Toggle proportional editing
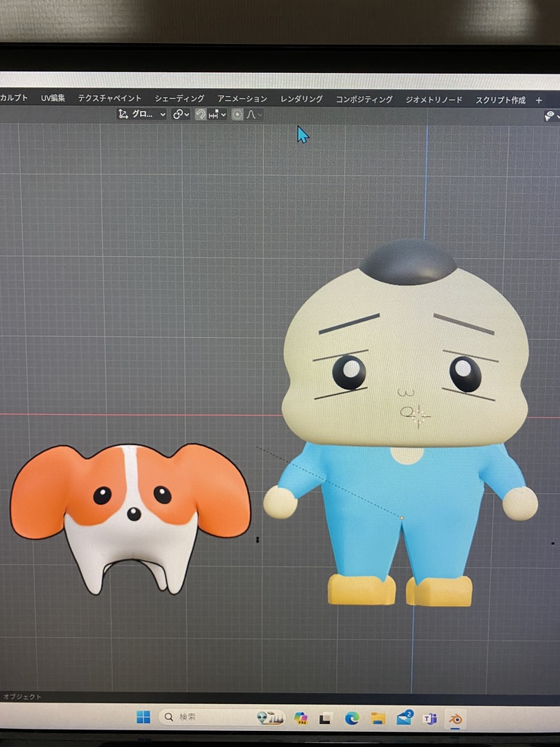 (x=237, y=115)
